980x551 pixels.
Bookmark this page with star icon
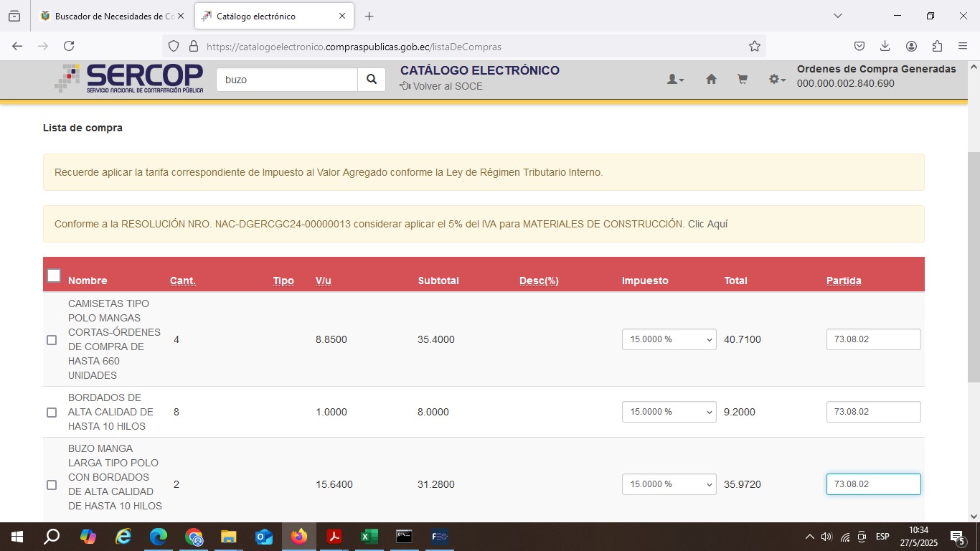coord(754,46)
